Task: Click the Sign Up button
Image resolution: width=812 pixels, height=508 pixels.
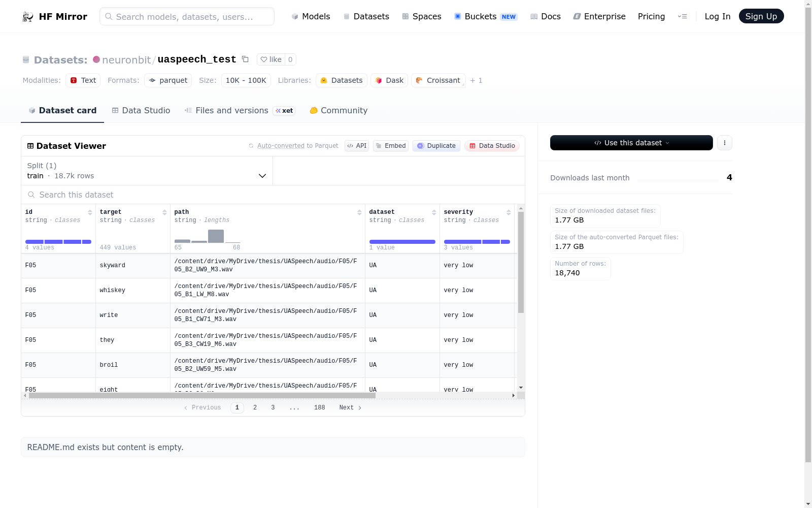Action: coord(761,16)
